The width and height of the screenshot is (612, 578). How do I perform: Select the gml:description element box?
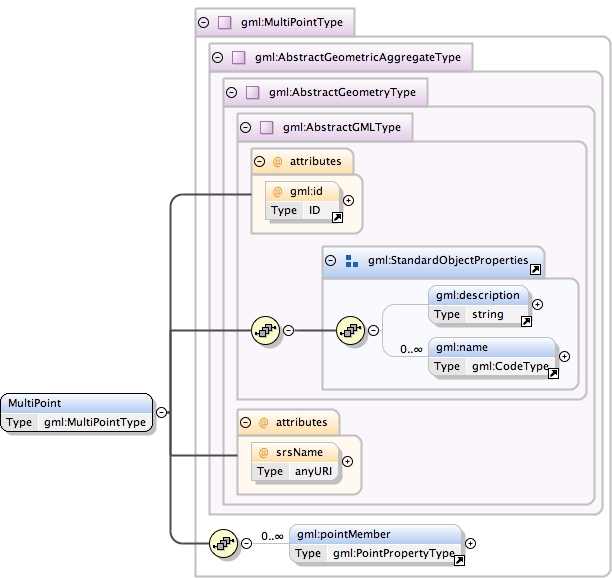pos(479,305)
